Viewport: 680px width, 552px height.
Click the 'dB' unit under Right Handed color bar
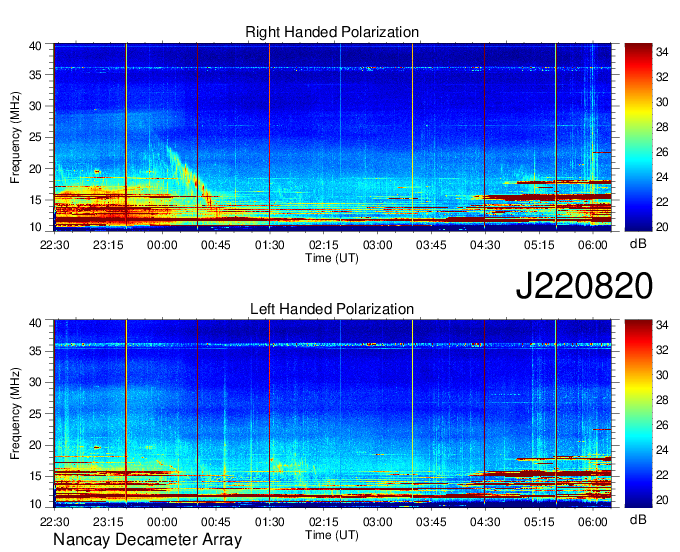click(x=638, y=244)
